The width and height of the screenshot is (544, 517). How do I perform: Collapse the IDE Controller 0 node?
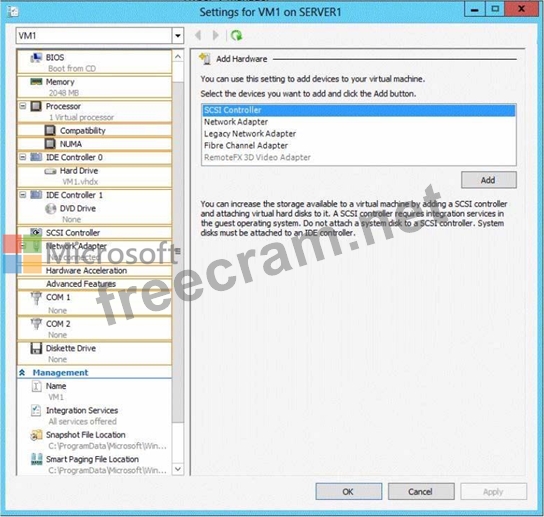(x=23, y=157)
